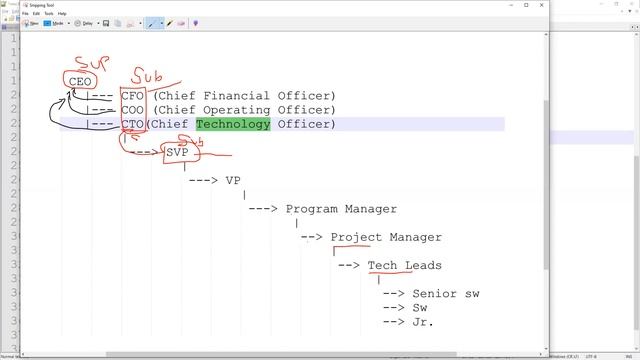Screen dimensions: 640x360
Task: Expand the Pen options dropdown arrow
Action: [x=162, y=24]
